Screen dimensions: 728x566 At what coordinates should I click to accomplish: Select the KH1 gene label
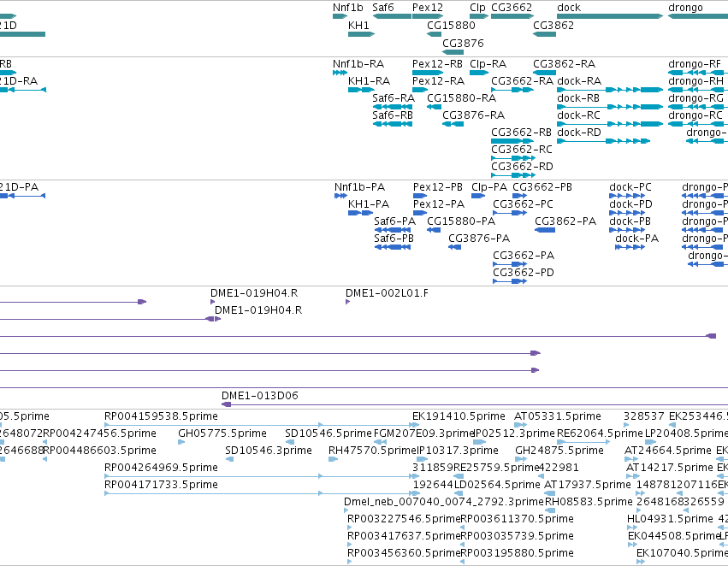tap(358, 26)
